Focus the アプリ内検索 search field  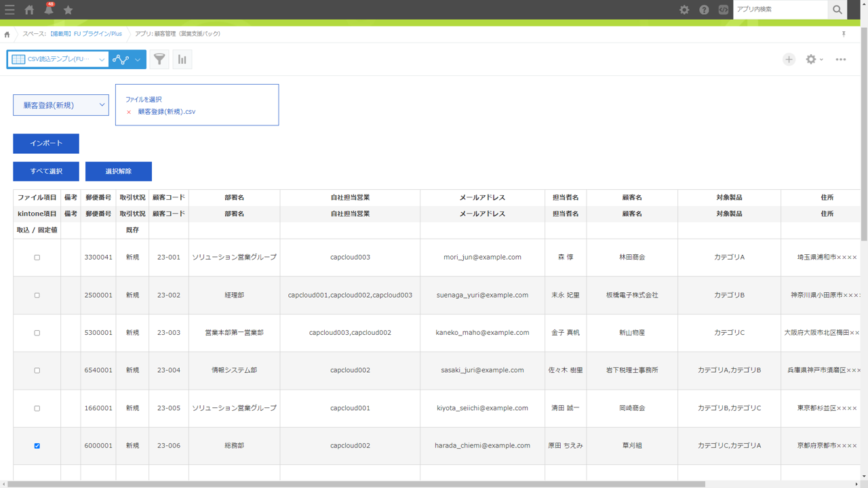pyautogui.click(x=781, y=9)
